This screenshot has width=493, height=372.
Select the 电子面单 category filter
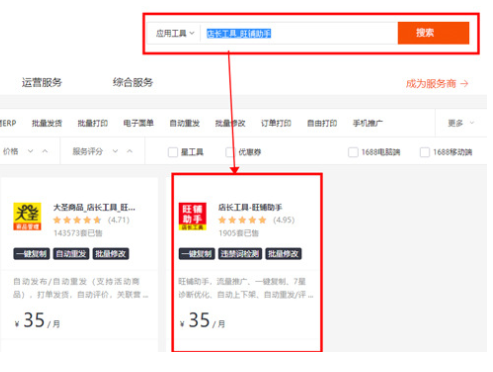pyautogui.click(x=138, y=123)
